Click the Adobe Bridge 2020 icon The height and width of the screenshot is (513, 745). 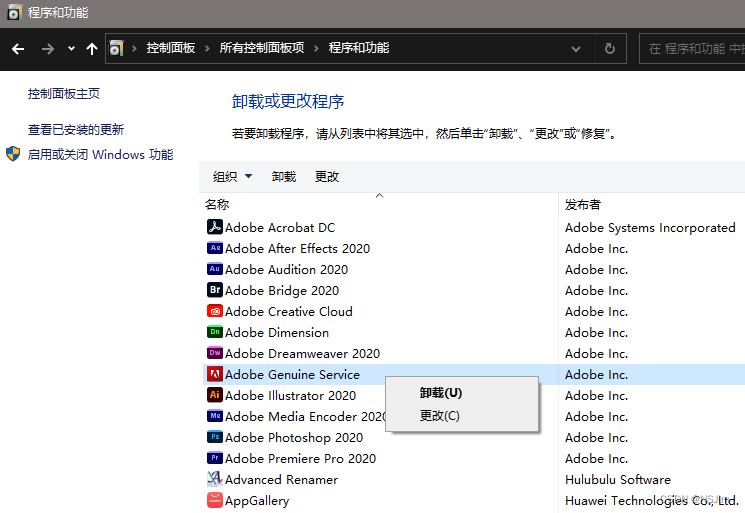(215, 290)
